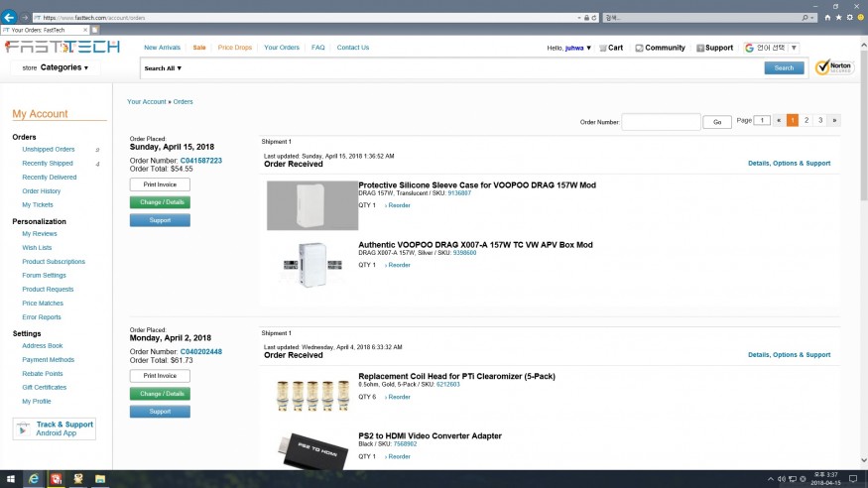Open File Explorer from the taskbar
Viewport: 868px width, 488px height.
tap(100, 479)
